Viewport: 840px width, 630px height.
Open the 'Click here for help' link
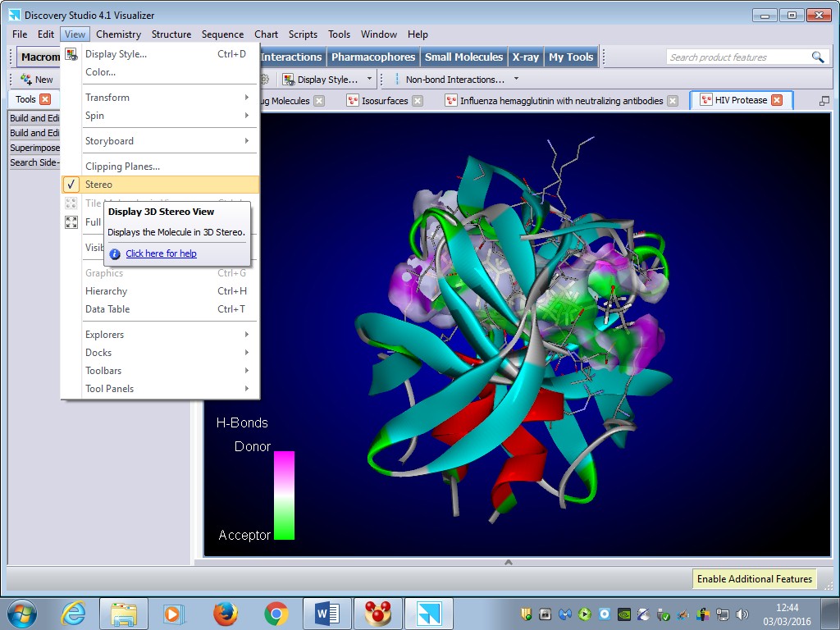(x=161, y=254)
